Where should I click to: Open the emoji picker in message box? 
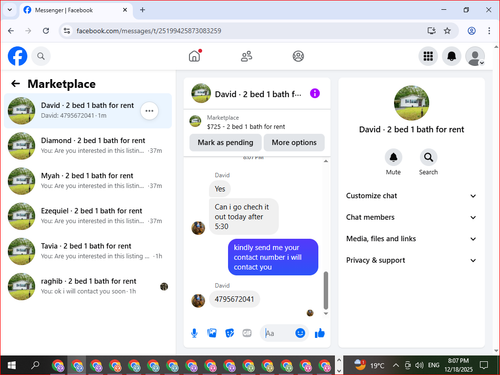point(300,333)
